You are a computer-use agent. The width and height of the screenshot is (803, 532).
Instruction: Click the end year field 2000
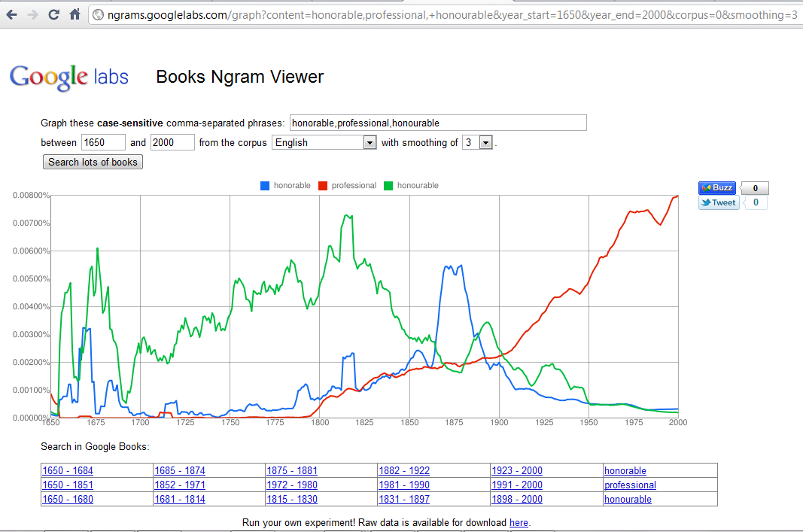click(x=172, y=142)
